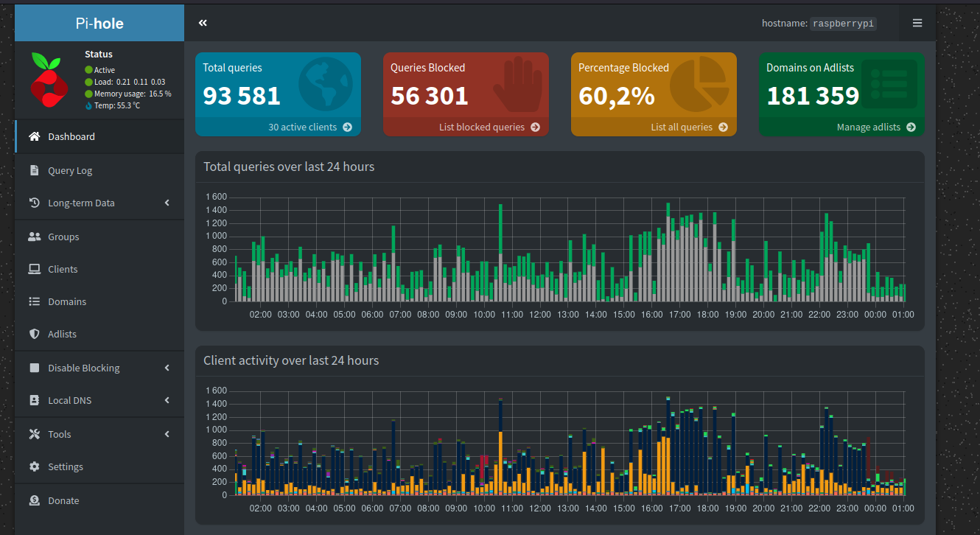
Task: Click the Adlists shield icon
Action: [34, 334]
